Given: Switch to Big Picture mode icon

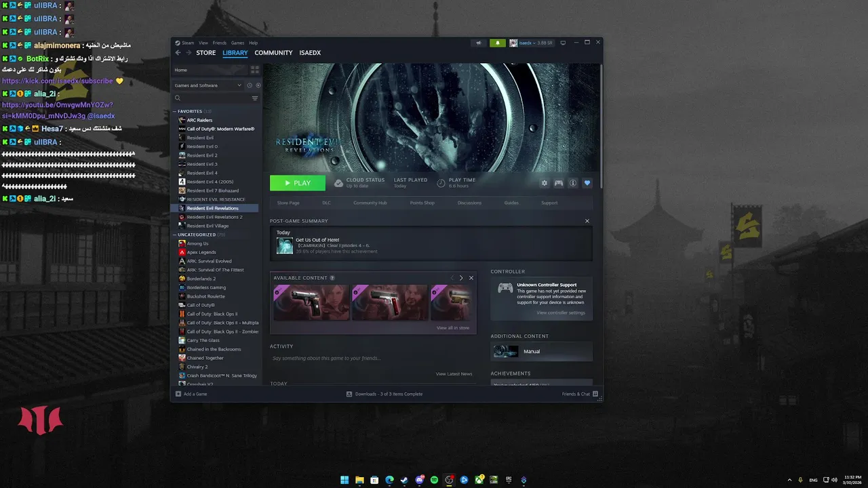Looking at the screenshot, I should (563, 43).
